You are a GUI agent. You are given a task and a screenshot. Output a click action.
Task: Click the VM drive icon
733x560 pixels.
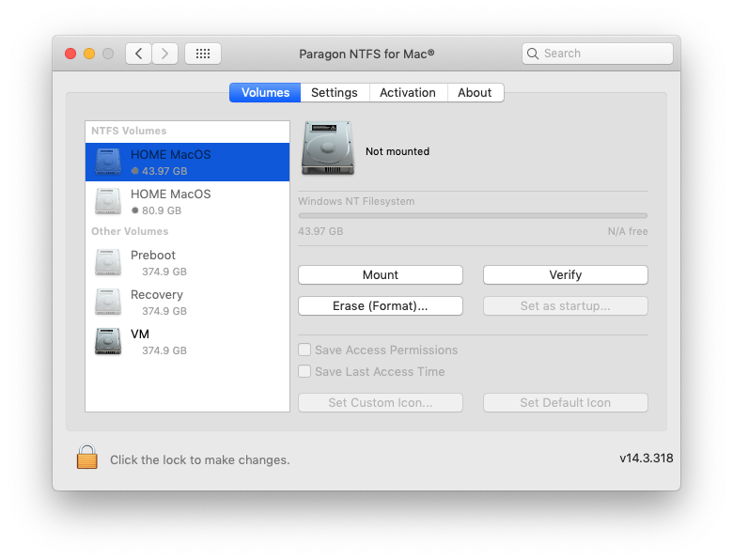[x=108, y=341]
